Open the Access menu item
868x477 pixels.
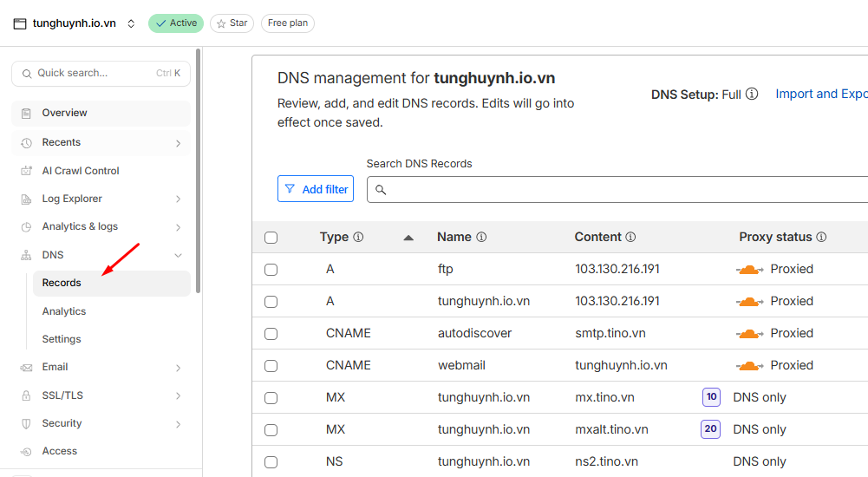click(x=60, y=451)
